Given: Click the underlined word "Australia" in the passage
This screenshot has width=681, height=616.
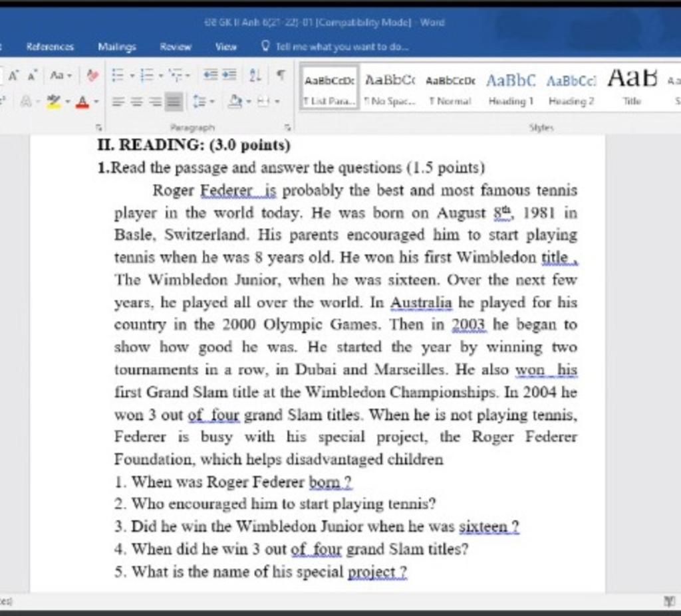Looking at the screenshot, I should 421,302.
